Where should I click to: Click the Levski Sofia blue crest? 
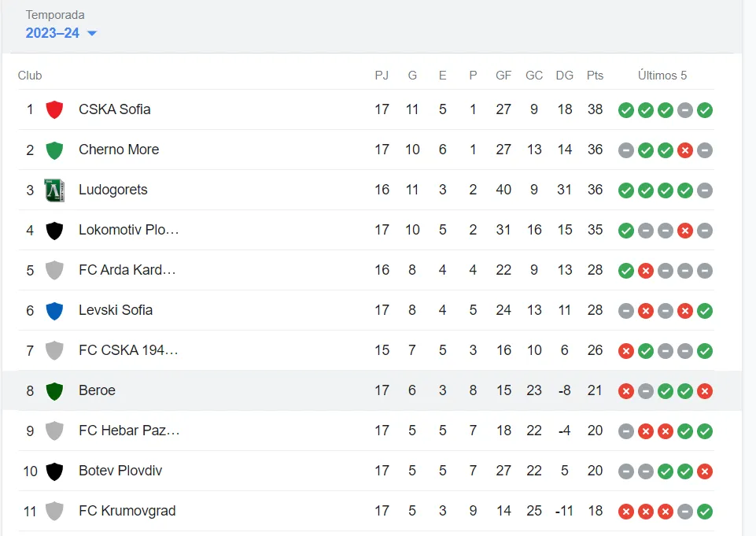point(54,310)
